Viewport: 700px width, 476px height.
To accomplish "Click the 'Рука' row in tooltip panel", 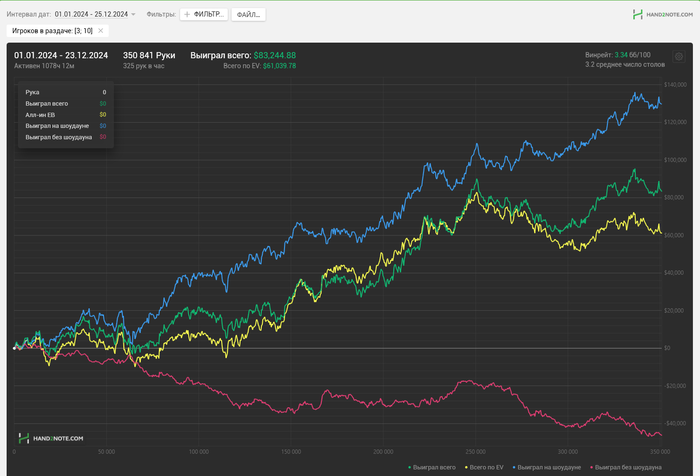I will 66,92.
